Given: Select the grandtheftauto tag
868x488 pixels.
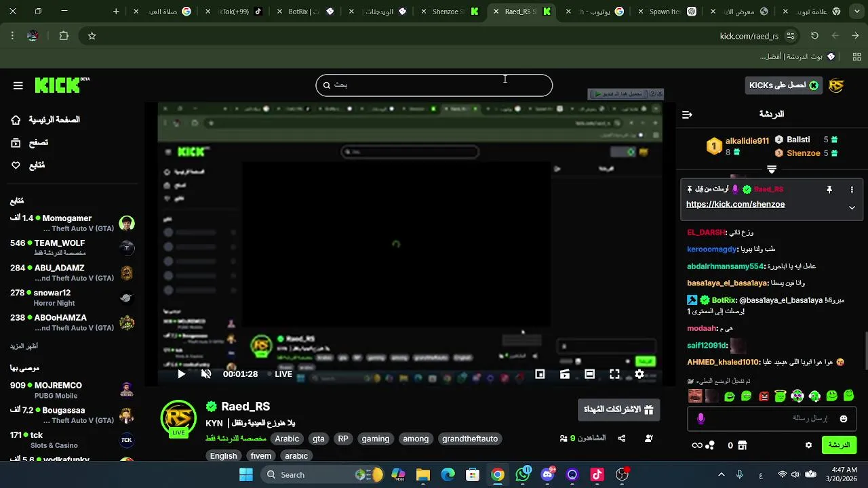Looking at the screenshot, I should (470, 439).
